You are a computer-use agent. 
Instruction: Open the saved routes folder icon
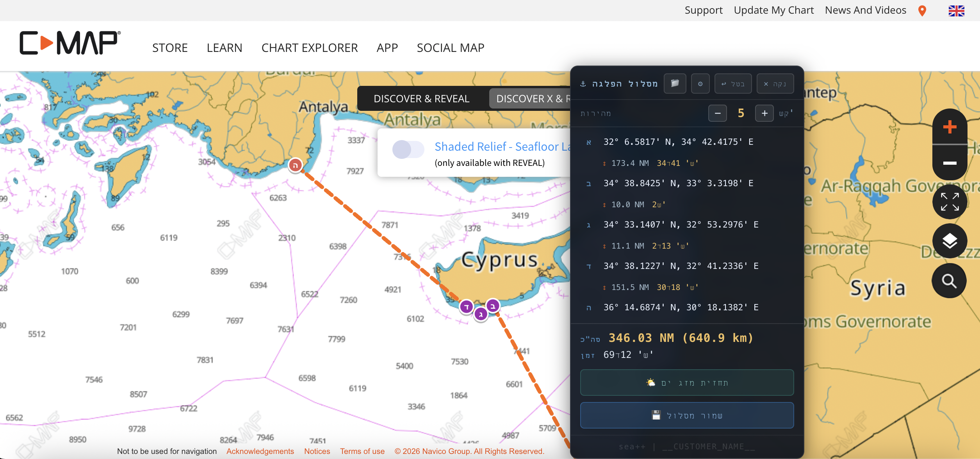point(675,84)
